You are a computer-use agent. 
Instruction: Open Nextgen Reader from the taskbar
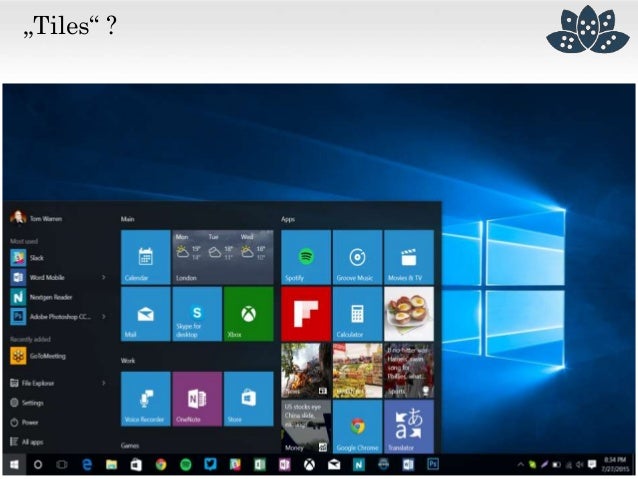coord(358,464)
